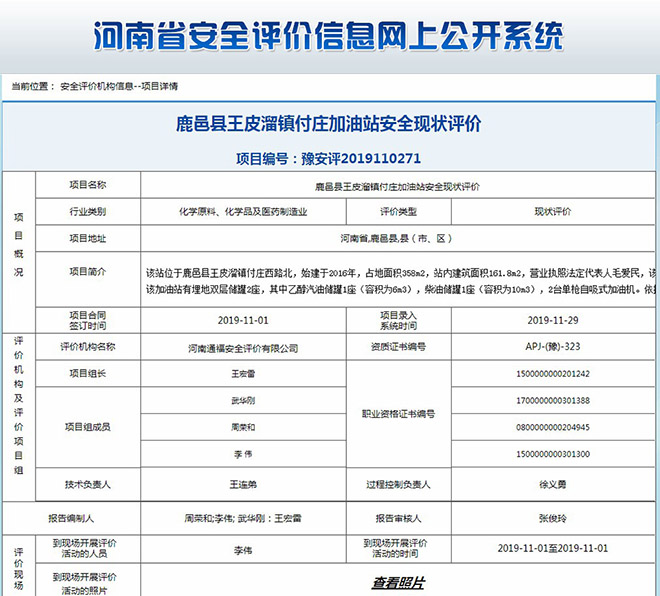This screenshot has height=596, width=660.
Task: Click the 职业资格证书编号 label
Action: (399, 414)
